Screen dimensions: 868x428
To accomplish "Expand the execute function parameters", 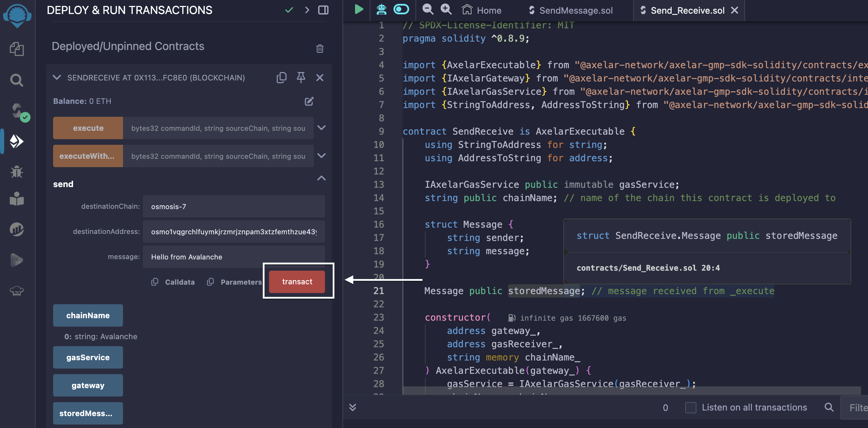I will coord(321,128).
